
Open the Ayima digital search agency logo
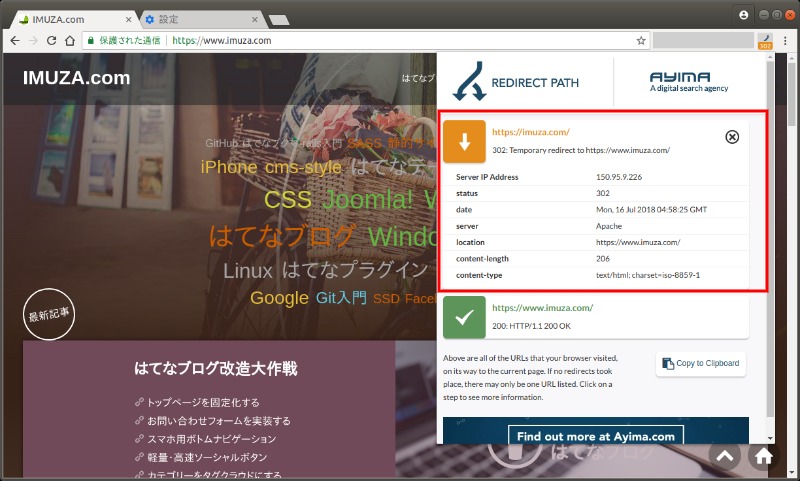point(689,82)
